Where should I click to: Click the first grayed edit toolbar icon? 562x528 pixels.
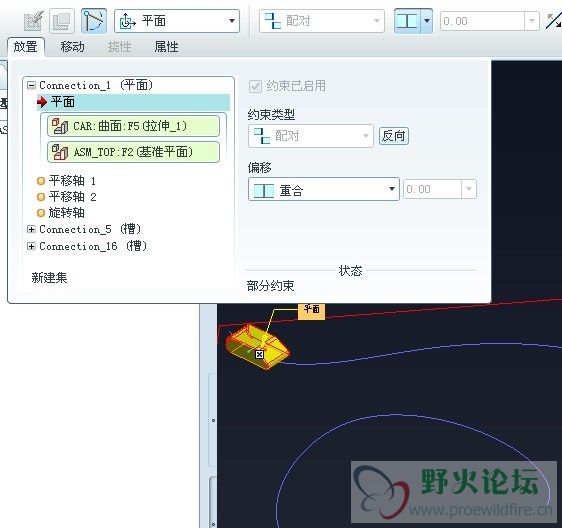pos(33,22)
